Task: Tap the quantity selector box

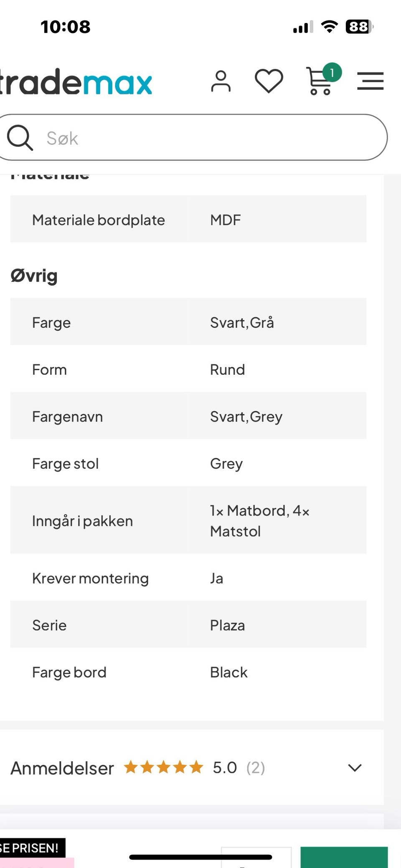Action: point(256,858)
